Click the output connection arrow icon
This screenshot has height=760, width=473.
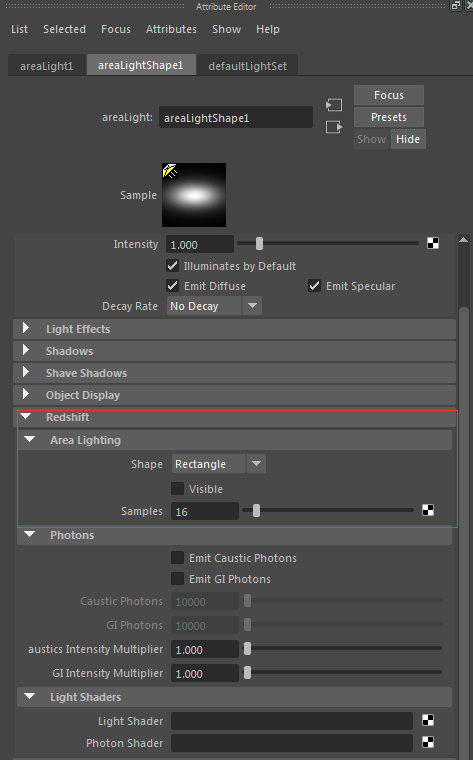[x=334, y=127]
